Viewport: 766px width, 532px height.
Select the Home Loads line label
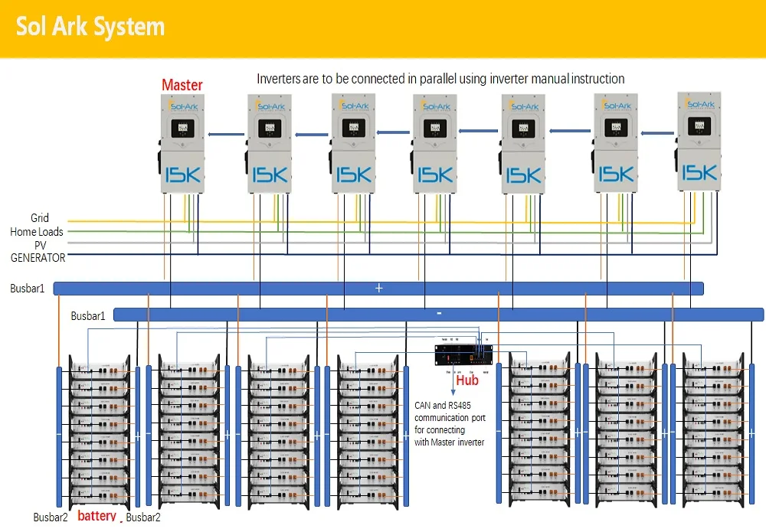tap(37, 232)
